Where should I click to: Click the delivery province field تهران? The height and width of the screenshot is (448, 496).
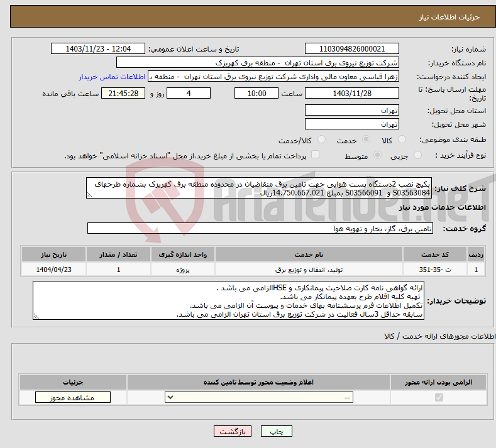[352, 111]
